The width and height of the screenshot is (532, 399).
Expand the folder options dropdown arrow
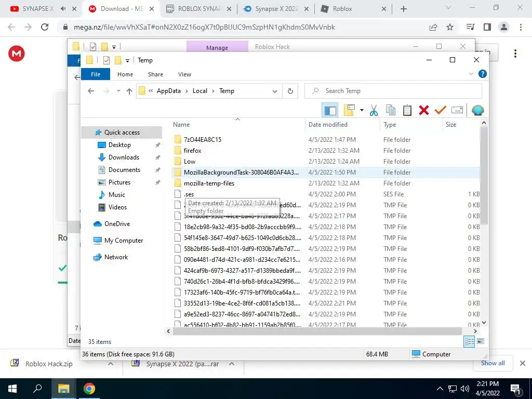[x=362, y=110]
